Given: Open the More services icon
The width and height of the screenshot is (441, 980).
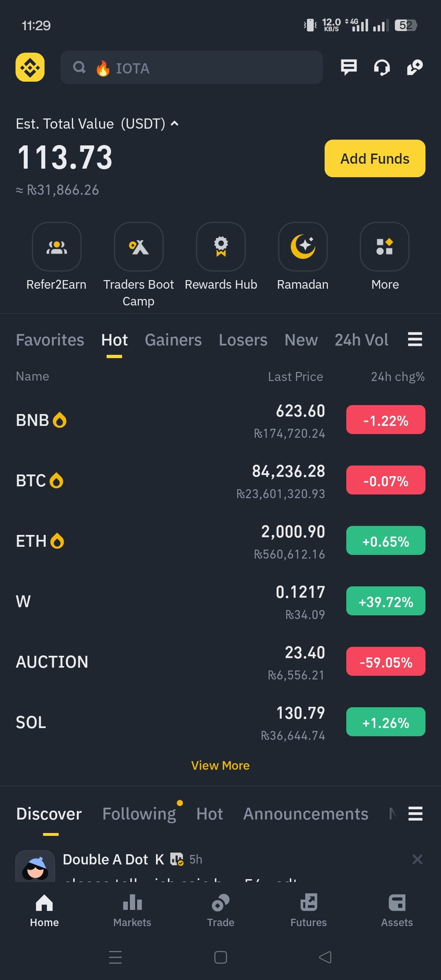Looking at the screenshot, I should point(385,247).
